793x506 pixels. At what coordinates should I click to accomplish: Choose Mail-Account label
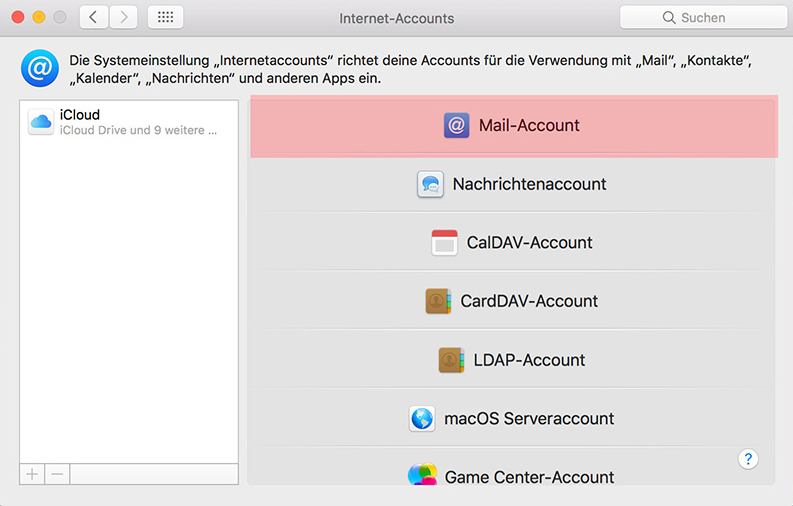529,125
